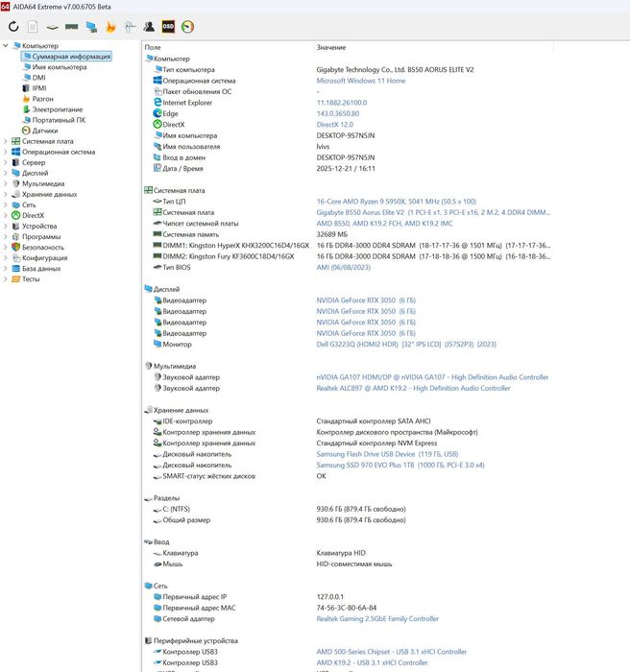Screen dimensions: 630x672
Task: Open the memory module benchmark toolbar icon
Action: tap(72, 27)
